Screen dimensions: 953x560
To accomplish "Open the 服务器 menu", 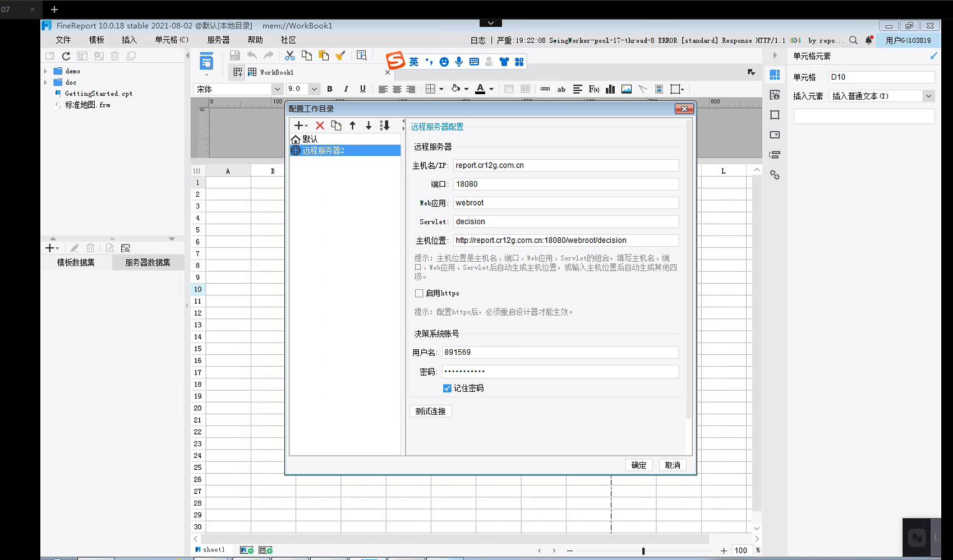I will coord(218,40).
